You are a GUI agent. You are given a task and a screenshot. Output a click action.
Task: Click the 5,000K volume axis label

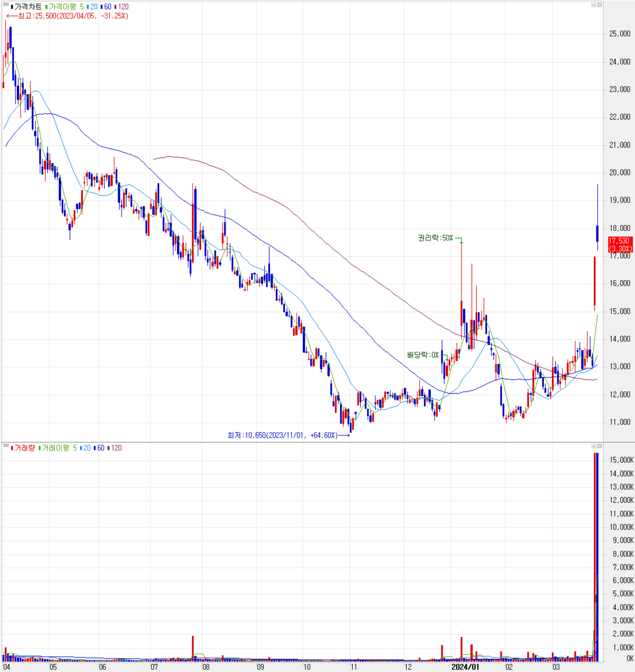623,594
